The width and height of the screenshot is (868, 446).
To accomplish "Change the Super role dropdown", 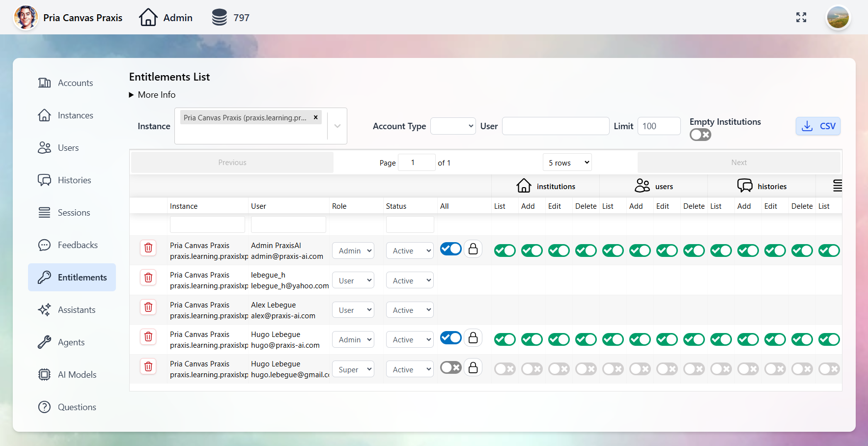I will click(x=353, y=369).
